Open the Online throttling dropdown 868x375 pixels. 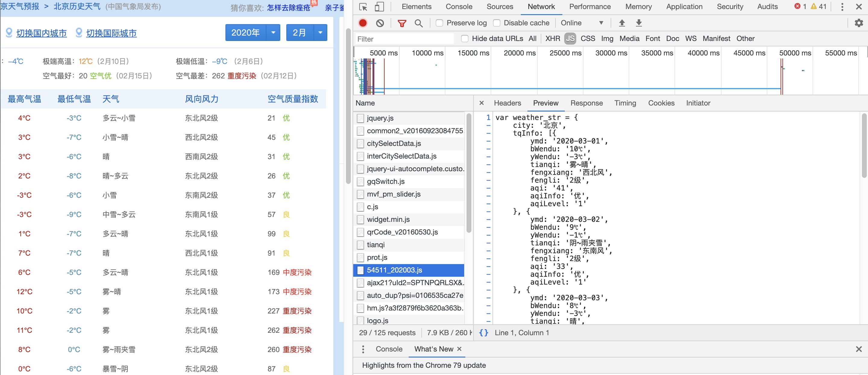(x=582, y=23)
